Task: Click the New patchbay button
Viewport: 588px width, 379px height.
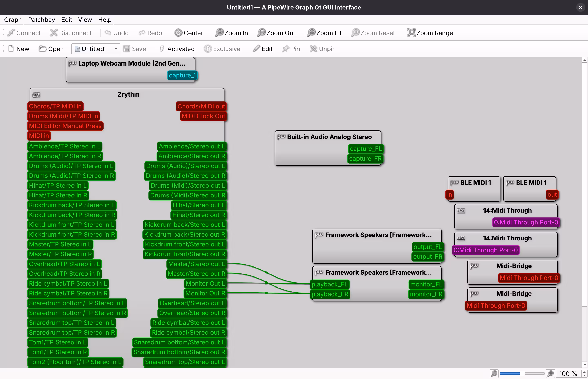Action: point(18,49)
